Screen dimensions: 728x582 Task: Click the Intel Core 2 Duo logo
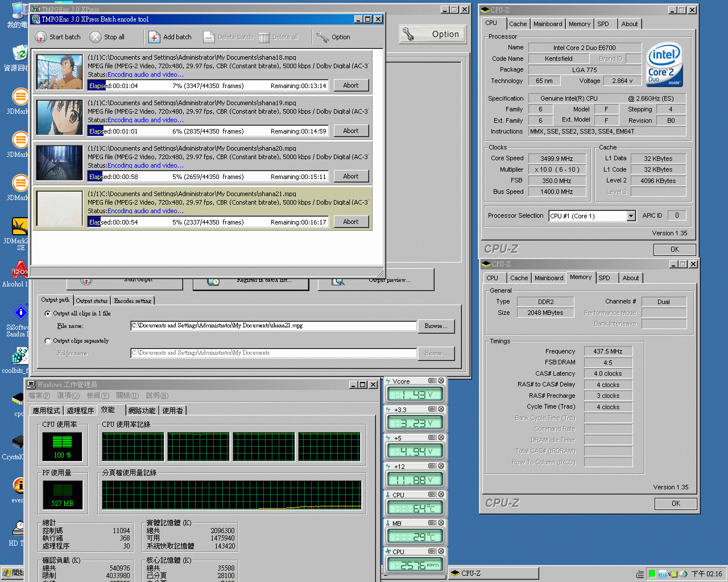[664, 64]
